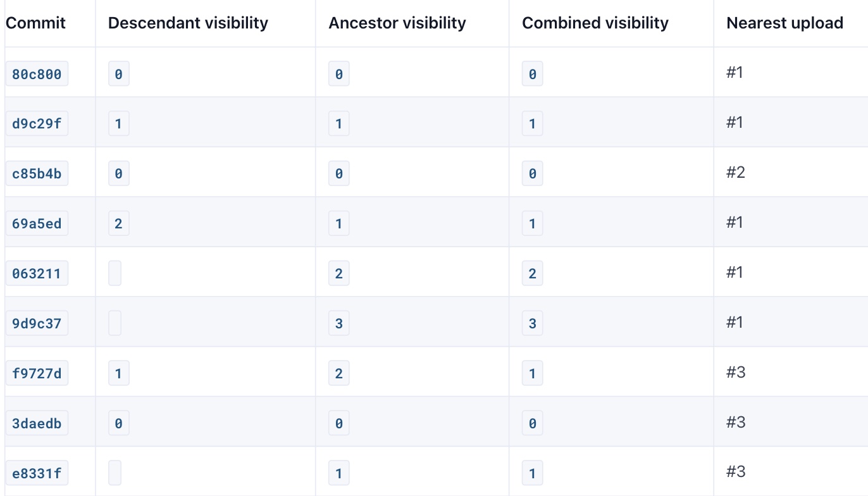Select the 063211 commit entry
The width and height of the screenshot is (868, 496).
[x=37, y=273]
